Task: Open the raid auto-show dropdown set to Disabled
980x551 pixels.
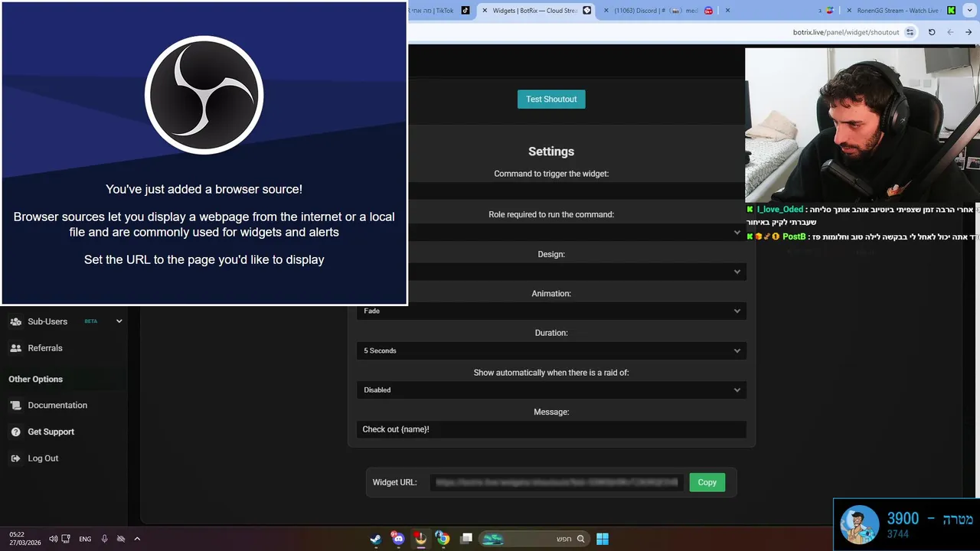Action: coord(551,390)
